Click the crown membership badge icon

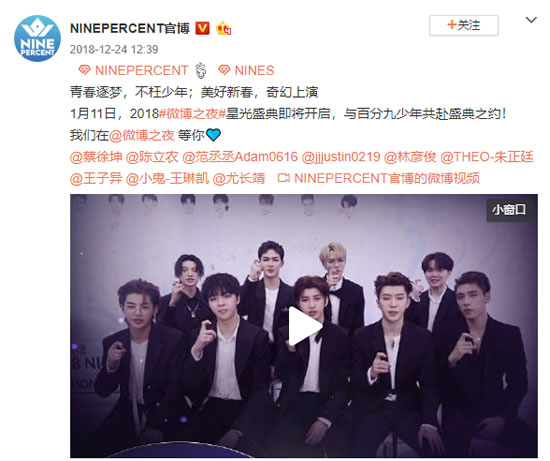pyautogui.click(x=223, y=28)
